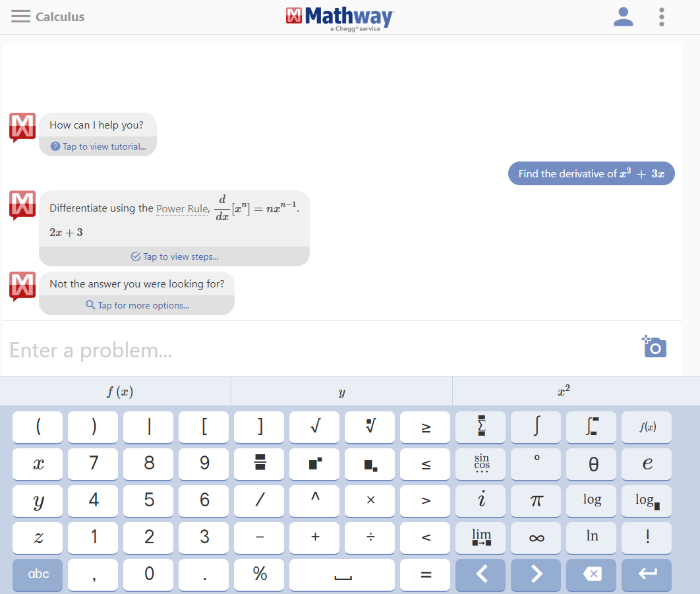Tap the number 0 key
700x594 pixels.
149,575
